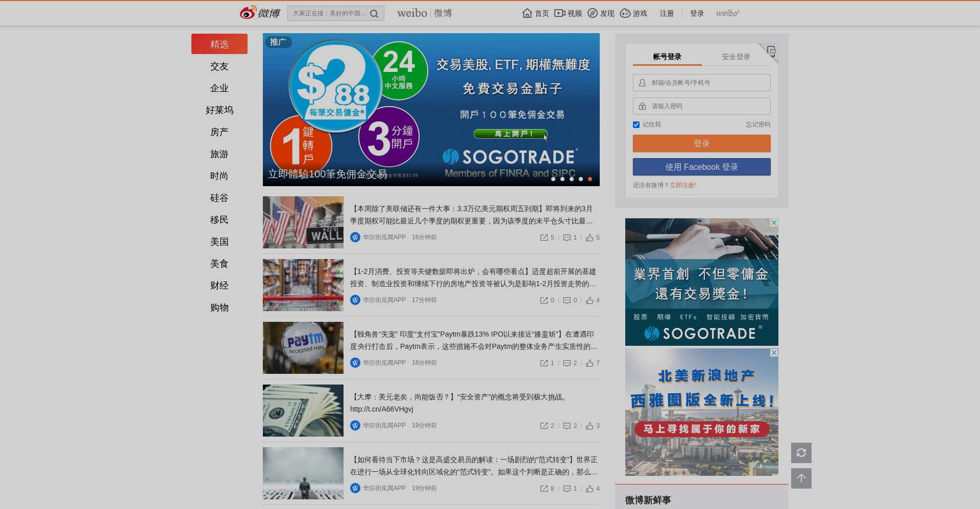Click 华尔街见闻APP avatar on Paytm post
Viewport: 980px width, 509px height.
(355, 363)
